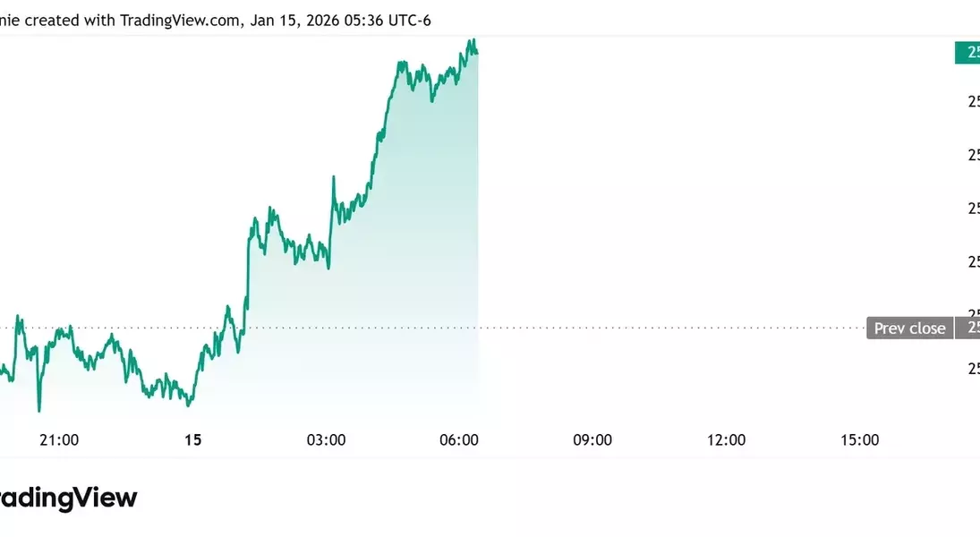This screenshot has height=537, width=980.
Task: Select the 09:00 time axis label
Action: 592,439
